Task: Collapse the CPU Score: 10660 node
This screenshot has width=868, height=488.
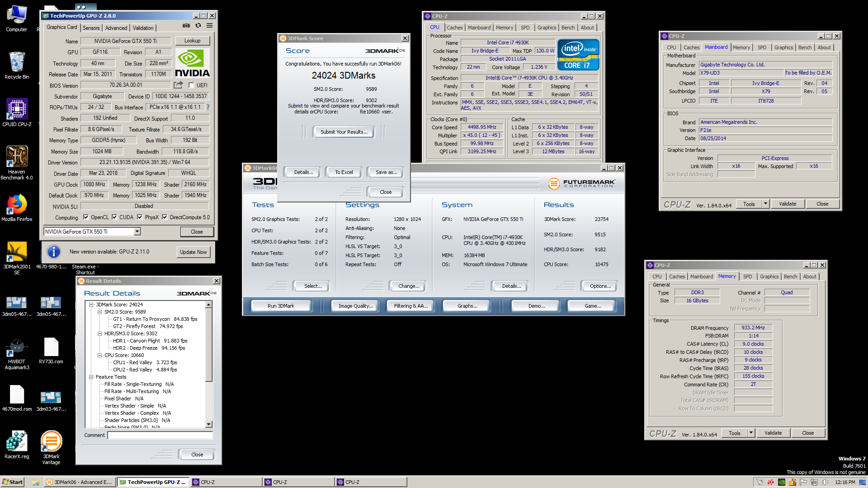Action: [100, 355]
